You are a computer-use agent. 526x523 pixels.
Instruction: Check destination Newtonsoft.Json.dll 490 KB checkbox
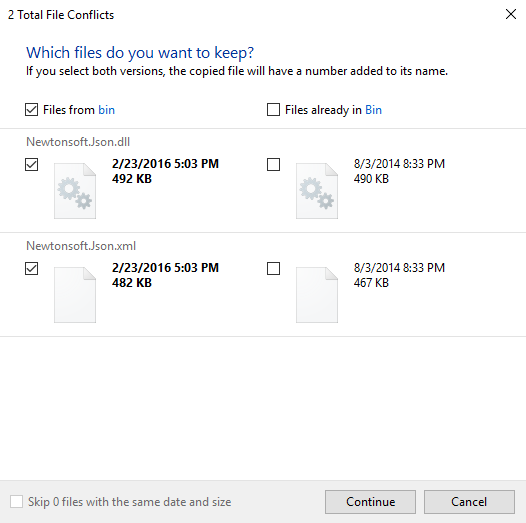point(273,164)
